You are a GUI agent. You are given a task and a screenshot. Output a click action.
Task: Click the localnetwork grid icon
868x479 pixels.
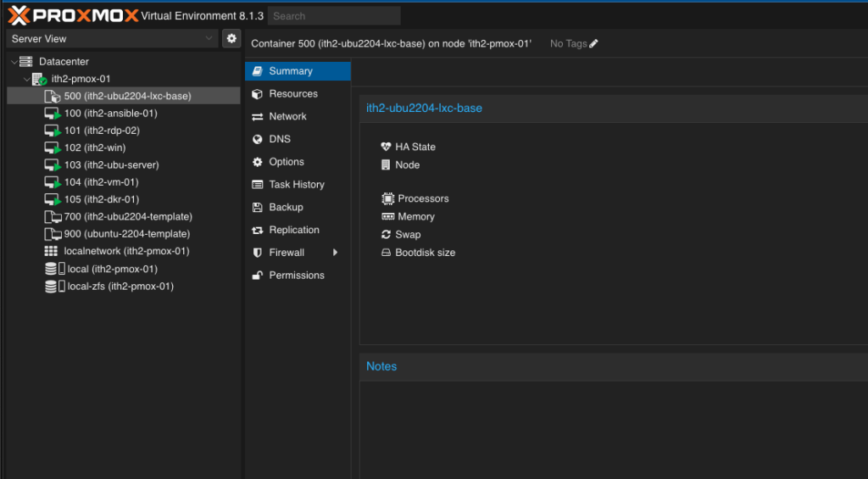51,251
